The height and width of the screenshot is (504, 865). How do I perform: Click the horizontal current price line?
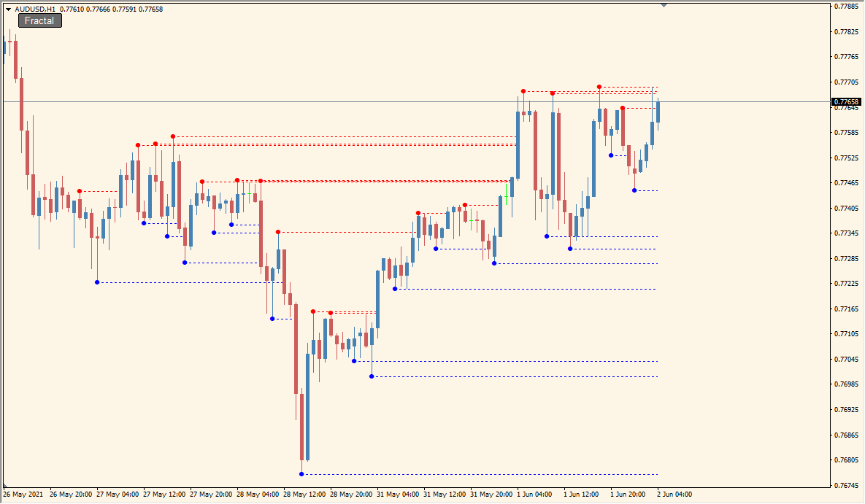tap(417, 102)
